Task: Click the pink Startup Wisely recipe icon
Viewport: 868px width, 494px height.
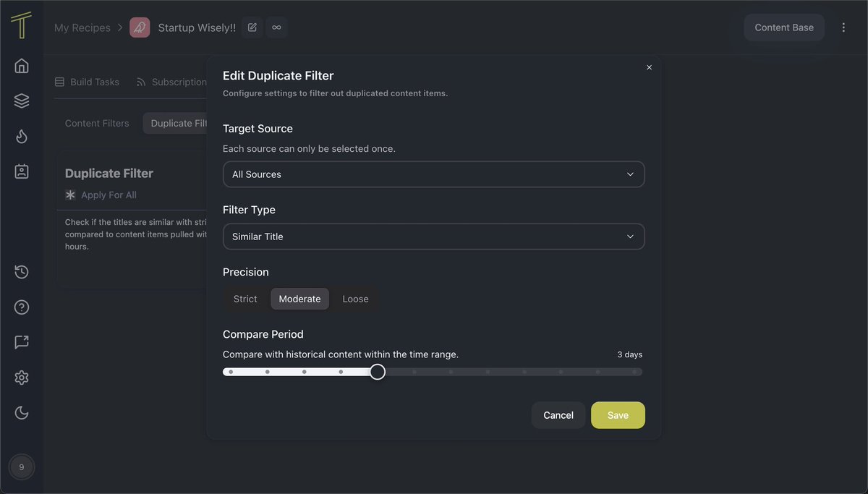Action: 140,27
